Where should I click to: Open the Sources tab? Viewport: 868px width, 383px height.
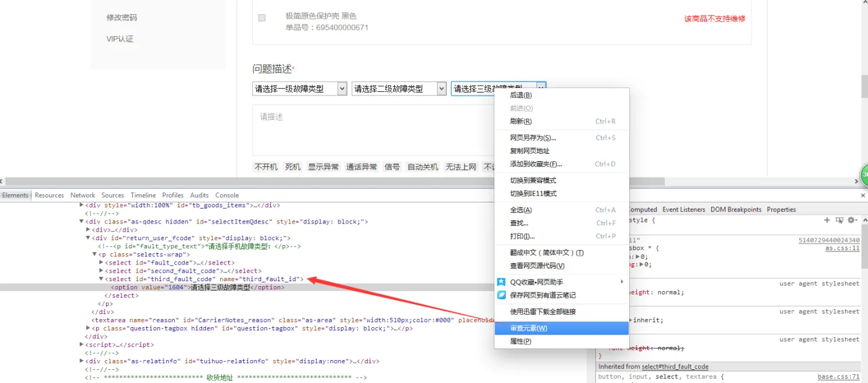coord(113,195)
